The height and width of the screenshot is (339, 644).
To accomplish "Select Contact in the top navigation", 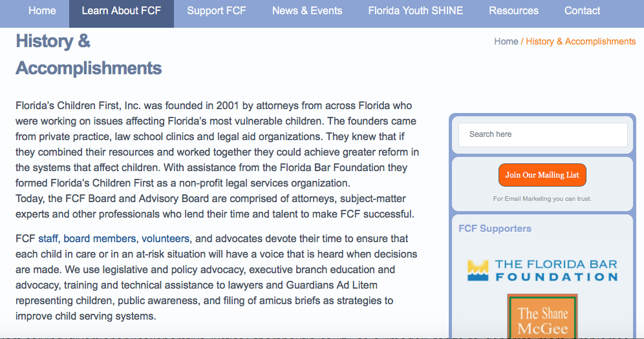I will pos(582,11).
